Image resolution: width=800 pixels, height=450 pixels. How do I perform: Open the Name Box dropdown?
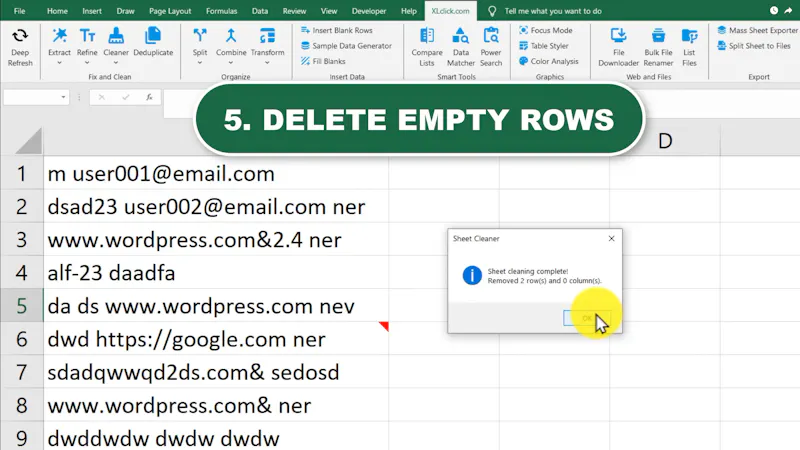pos(63,97)
